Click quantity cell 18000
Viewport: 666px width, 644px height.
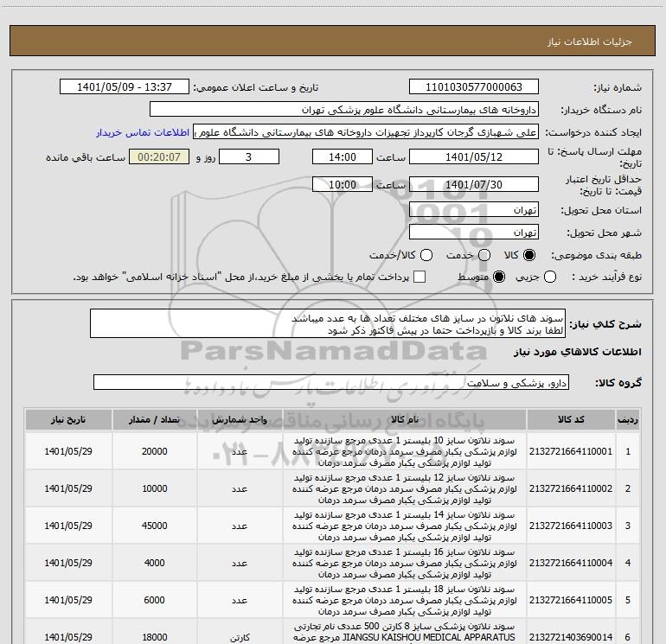154,637
